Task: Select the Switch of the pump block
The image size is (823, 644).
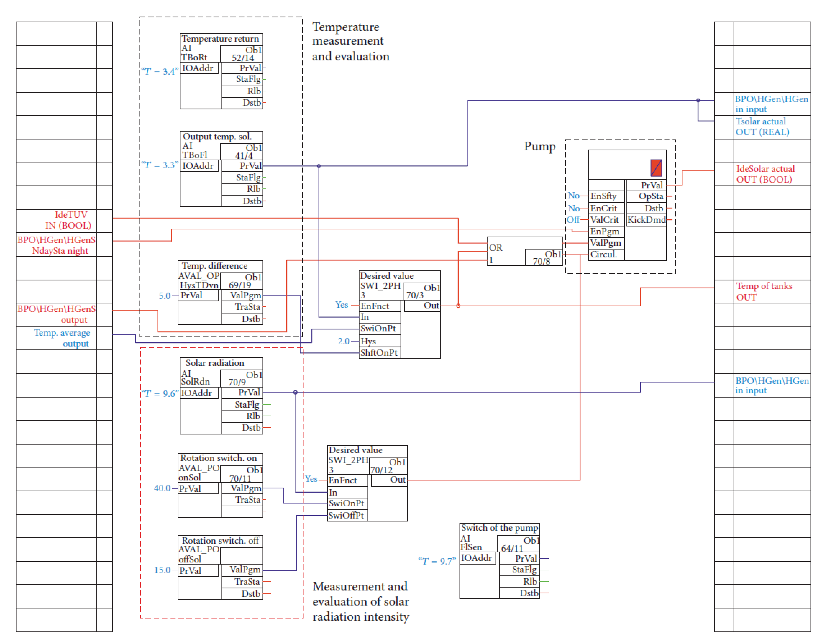Action: 499,528
